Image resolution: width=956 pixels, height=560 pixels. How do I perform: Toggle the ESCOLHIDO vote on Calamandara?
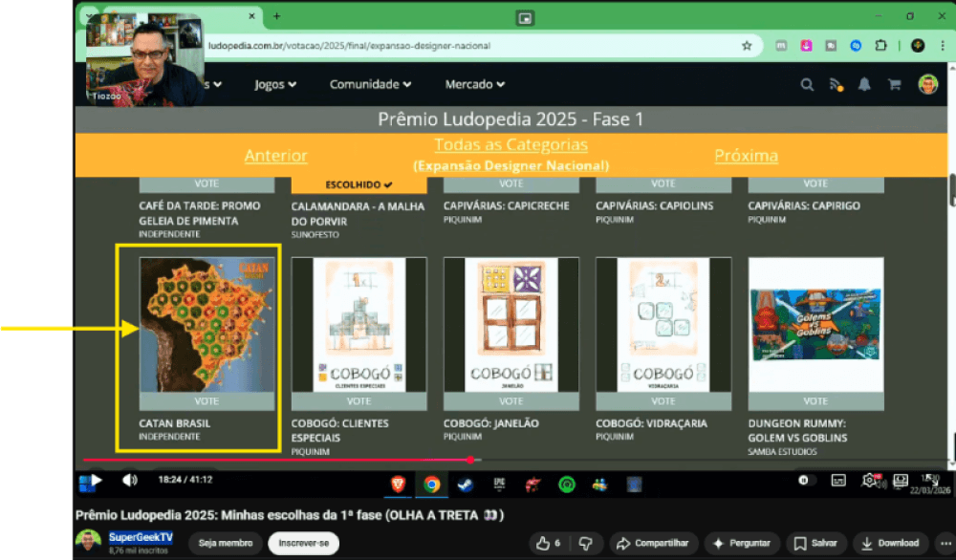click(x=358, y=183)
